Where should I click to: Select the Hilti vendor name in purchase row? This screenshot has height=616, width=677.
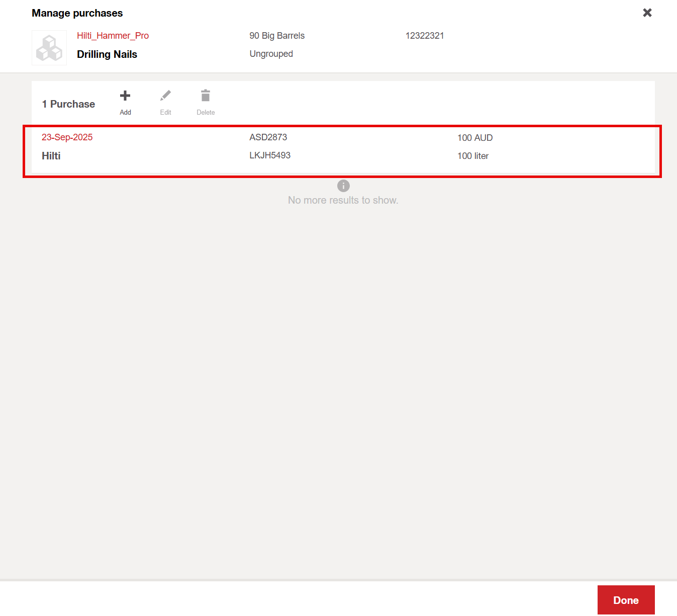click(51, 156)
